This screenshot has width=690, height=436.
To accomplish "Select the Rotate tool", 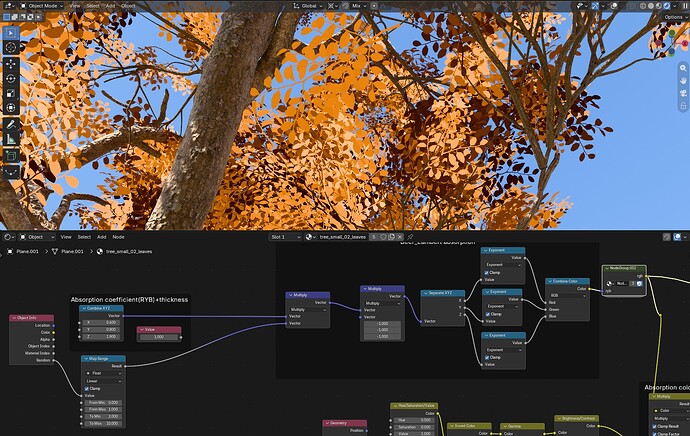I will click(11, 79).
